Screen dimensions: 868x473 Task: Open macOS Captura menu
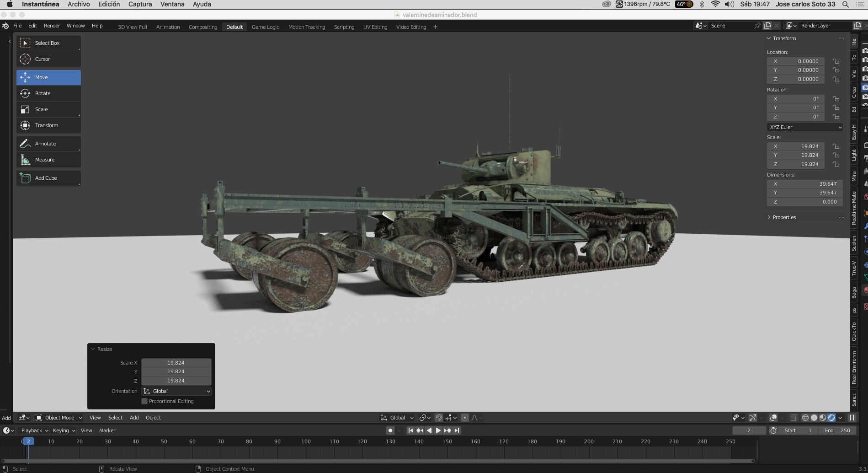140,4
